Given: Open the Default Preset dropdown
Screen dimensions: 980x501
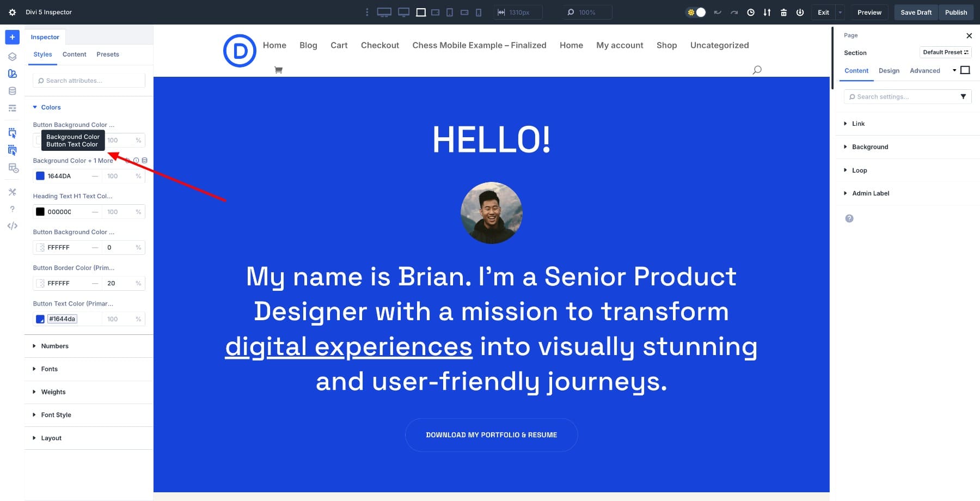Looking at the screenshot, I should point(945,52).
